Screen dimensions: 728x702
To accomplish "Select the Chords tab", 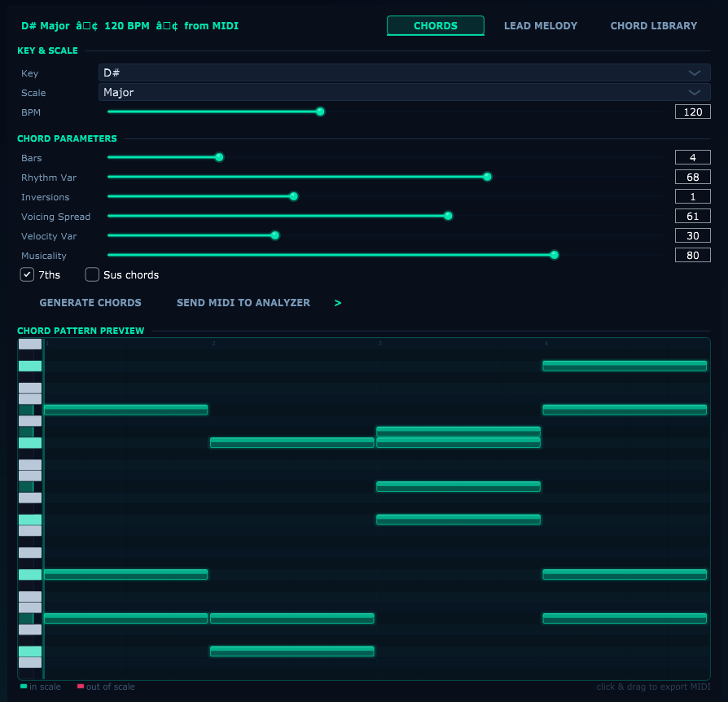I will (x=435, y=25).
